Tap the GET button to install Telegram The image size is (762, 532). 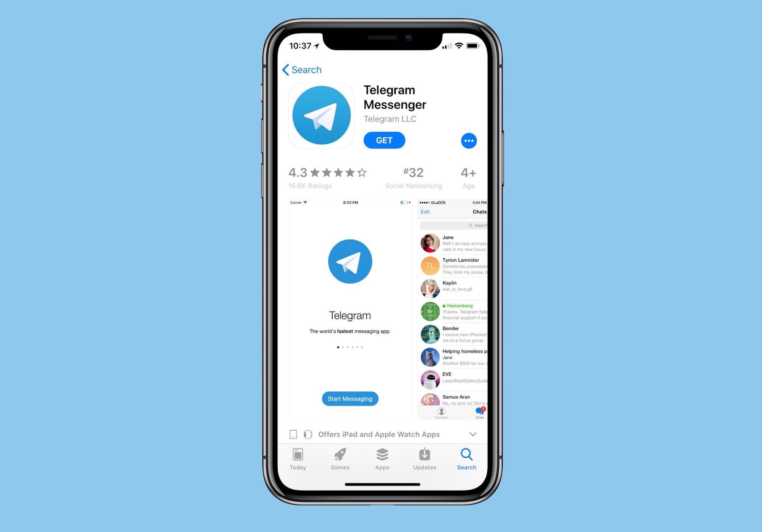[384, 140]
